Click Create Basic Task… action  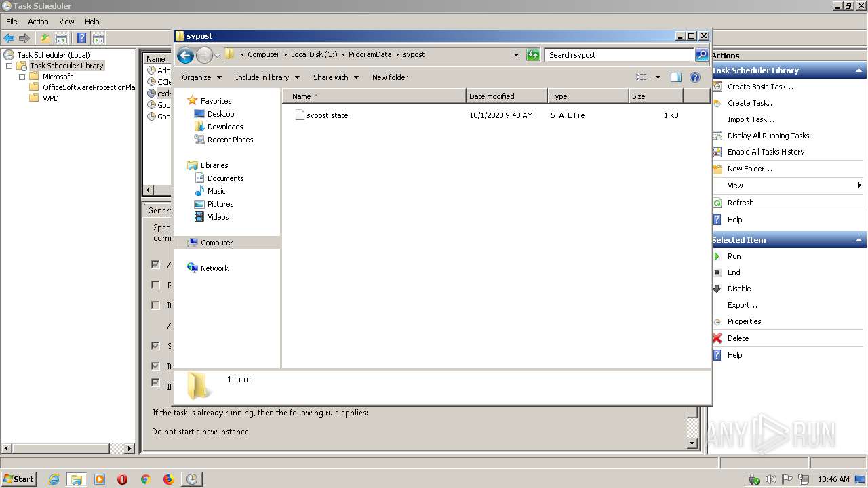pos(760,87)
